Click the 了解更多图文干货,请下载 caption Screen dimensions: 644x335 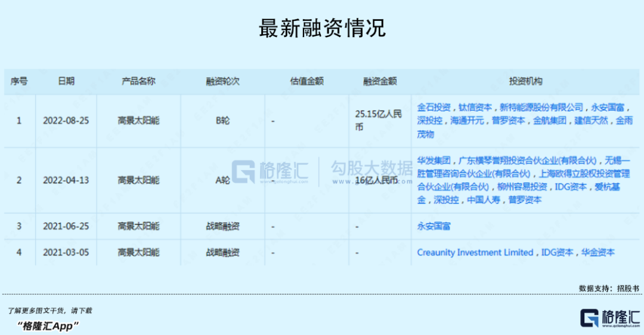(x=49, y=311)
